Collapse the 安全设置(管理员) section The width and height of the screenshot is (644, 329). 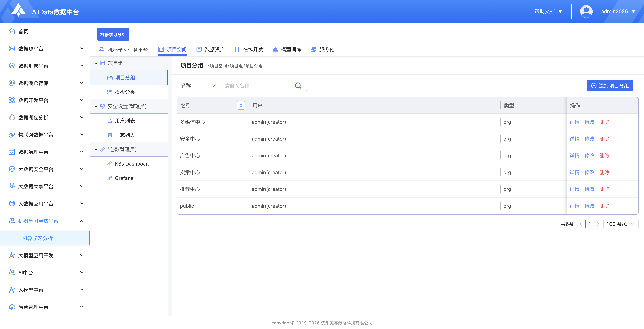click(96, 106)
